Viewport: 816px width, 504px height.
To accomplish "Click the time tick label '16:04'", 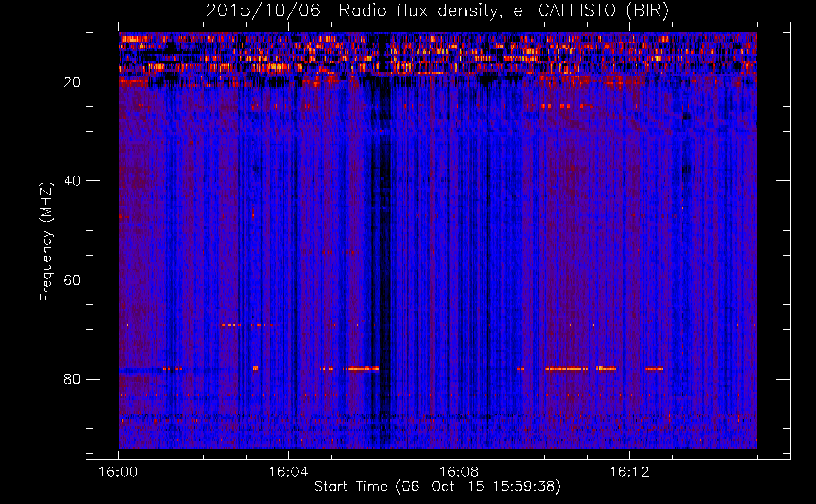I will pos(288,472).
